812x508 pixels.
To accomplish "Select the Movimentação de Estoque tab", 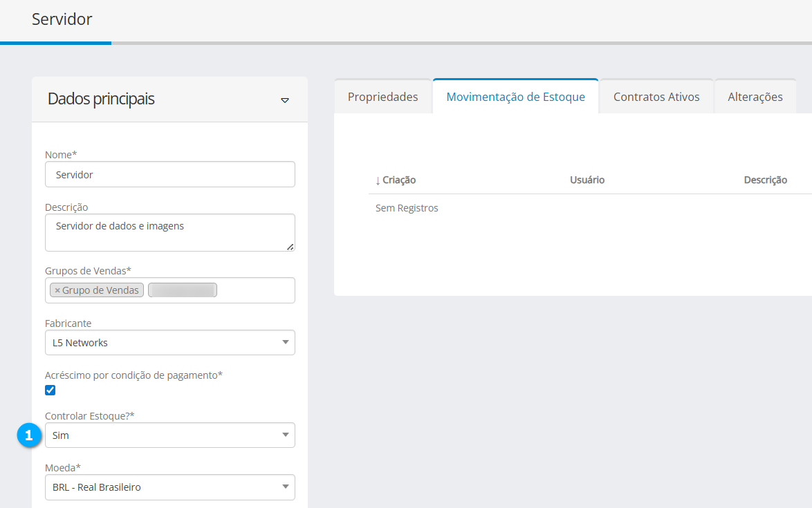I will click(x=515, y=97).
